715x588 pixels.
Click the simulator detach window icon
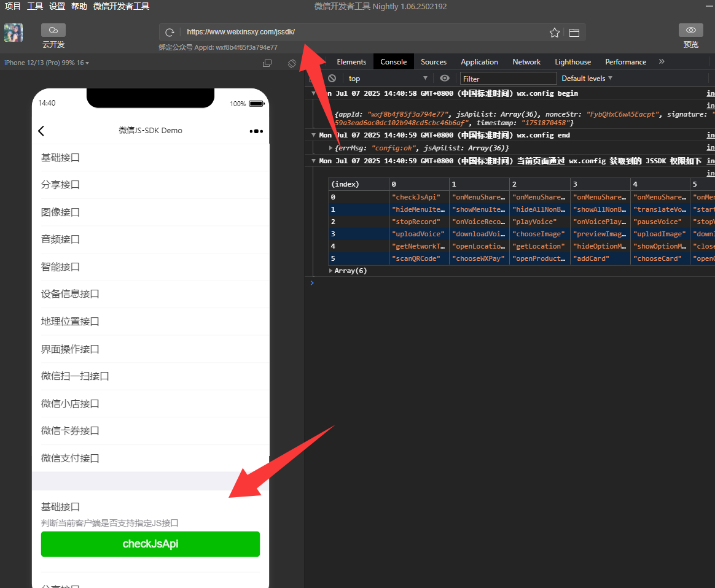(x=267, y=63)
